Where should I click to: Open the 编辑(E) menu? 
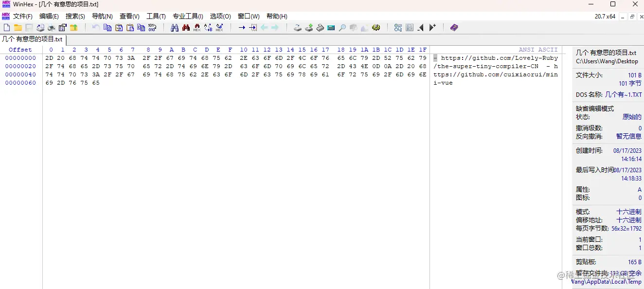[x=49, y=16]
